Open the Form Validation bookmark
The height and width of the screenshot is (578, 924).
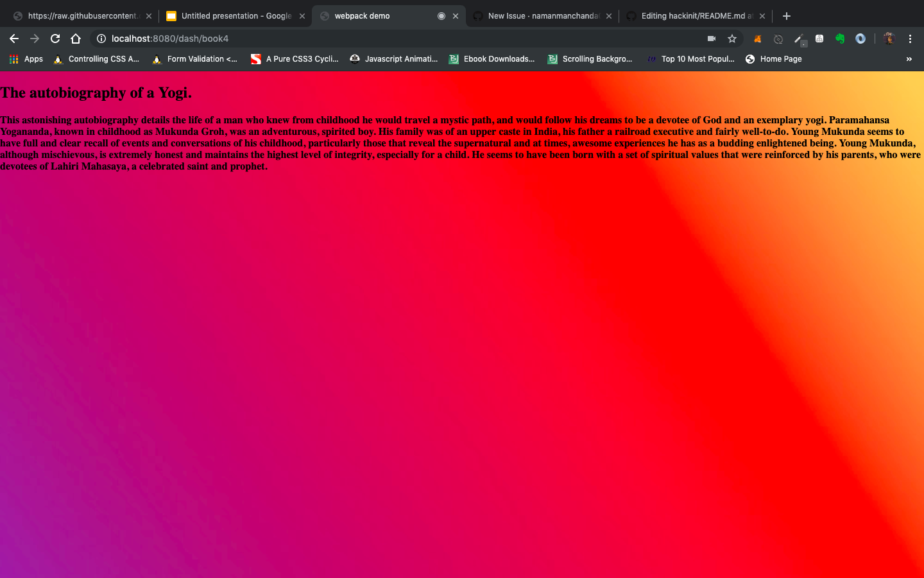pyautogui.click(x=195, y=59)
